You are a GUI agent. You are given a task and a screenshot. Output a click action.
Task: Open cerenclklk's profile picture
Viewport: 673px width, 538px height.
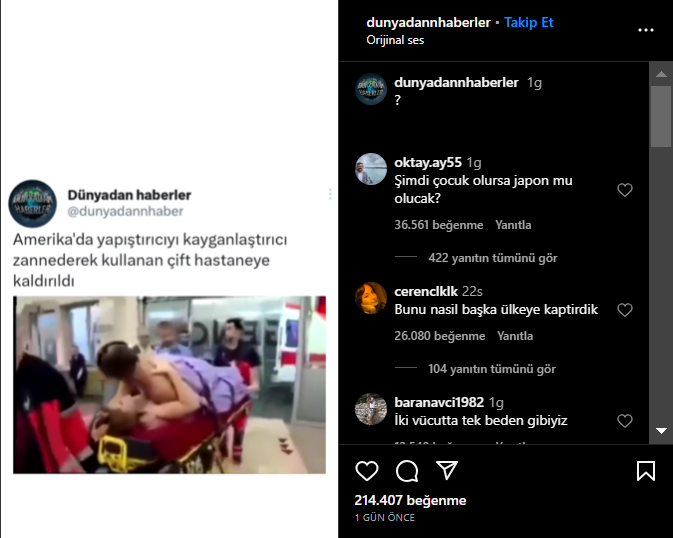pos(371,298)
